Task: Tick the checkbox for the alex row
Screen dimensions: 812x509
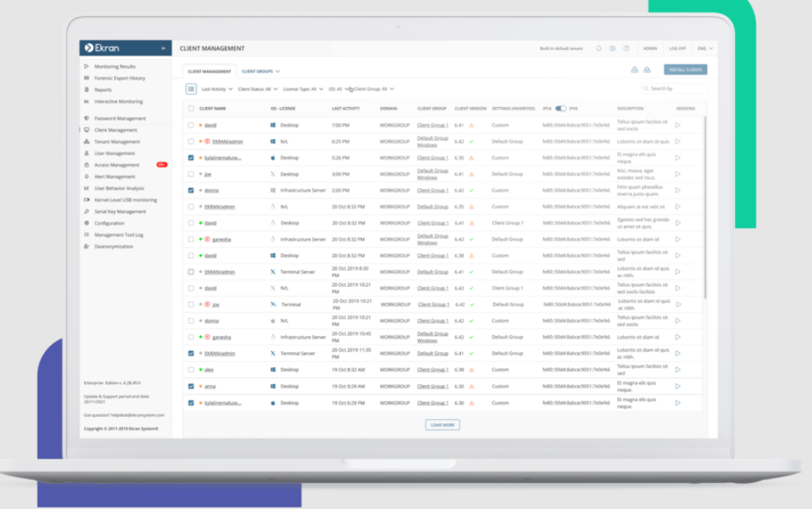Action: point(191,369)
